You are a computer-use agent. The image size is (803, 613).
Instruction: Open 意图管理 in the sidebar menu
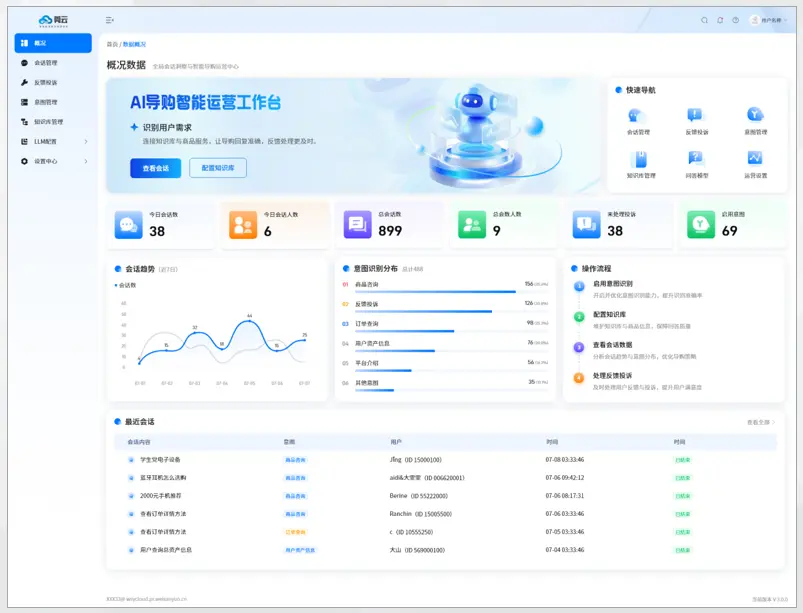click(53, 102)
